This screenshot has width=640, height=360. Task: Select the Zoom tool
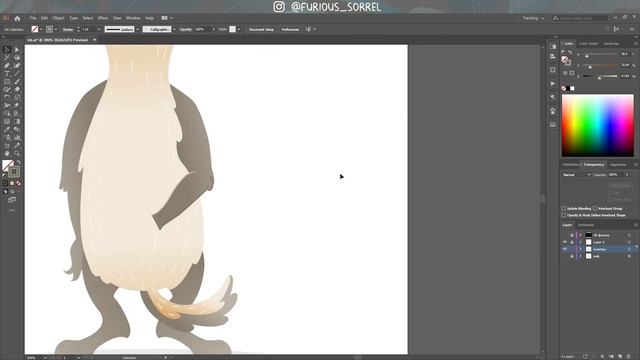tap(17, 153)
